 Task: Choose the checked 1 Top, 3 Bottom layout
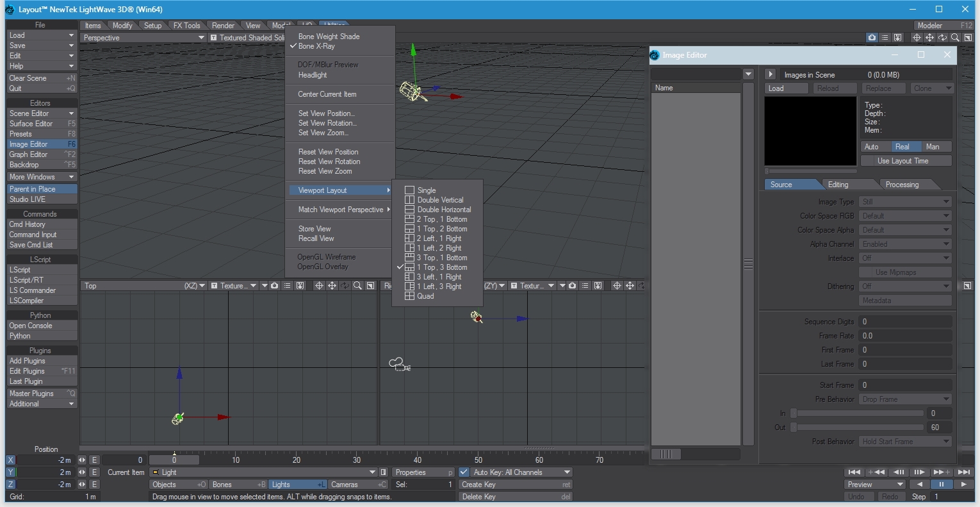click(x=442, y=267)
